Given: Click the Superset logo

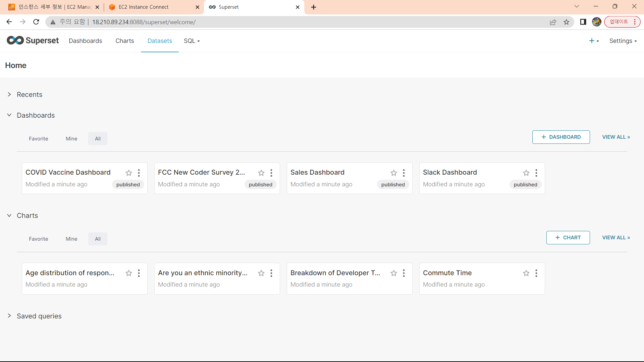Looking at the screenshot, I should 33,41.
